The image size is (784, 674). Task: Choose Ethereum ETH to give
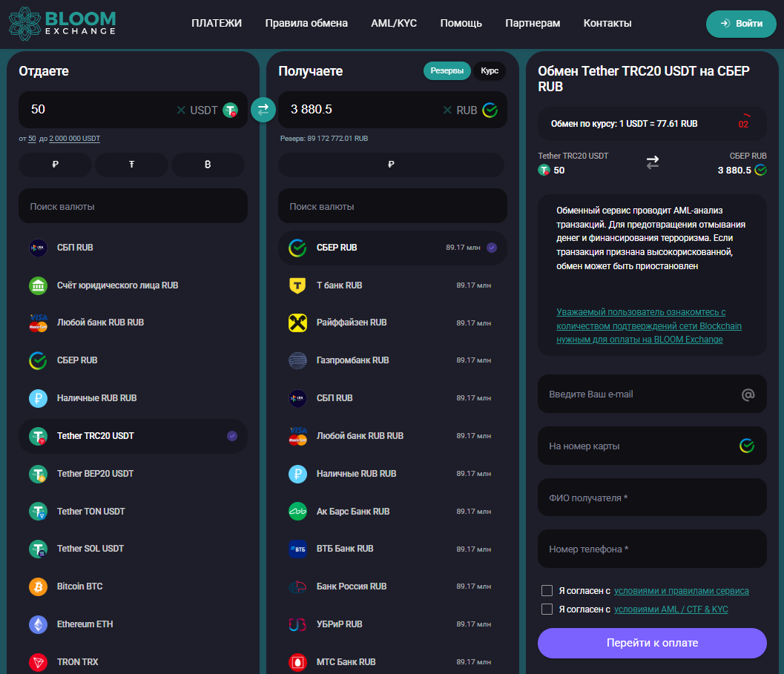pos(133,624)
